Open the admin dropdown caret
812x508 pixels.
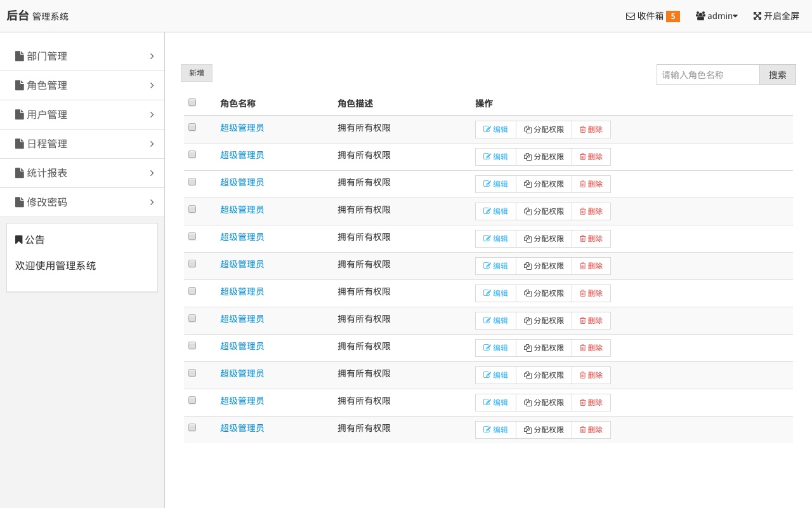[735, 17]
